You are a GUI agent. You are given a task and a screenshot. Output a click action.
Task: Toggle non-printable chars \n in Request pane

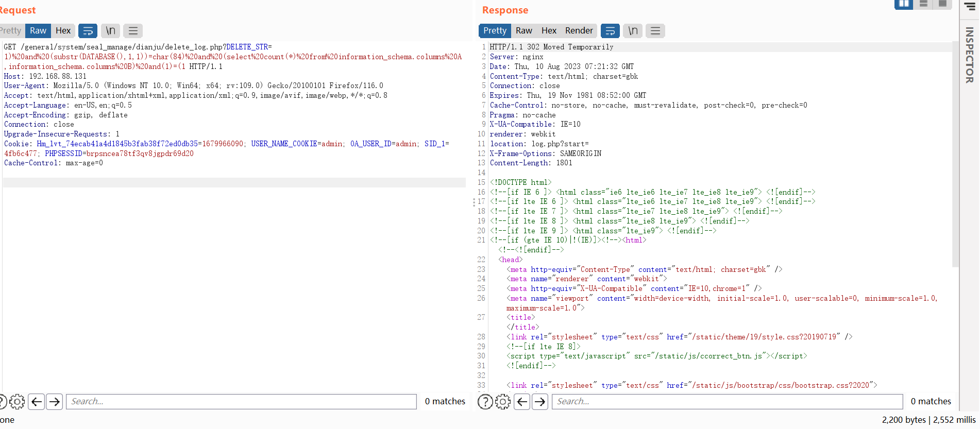[x=111, y=31]
